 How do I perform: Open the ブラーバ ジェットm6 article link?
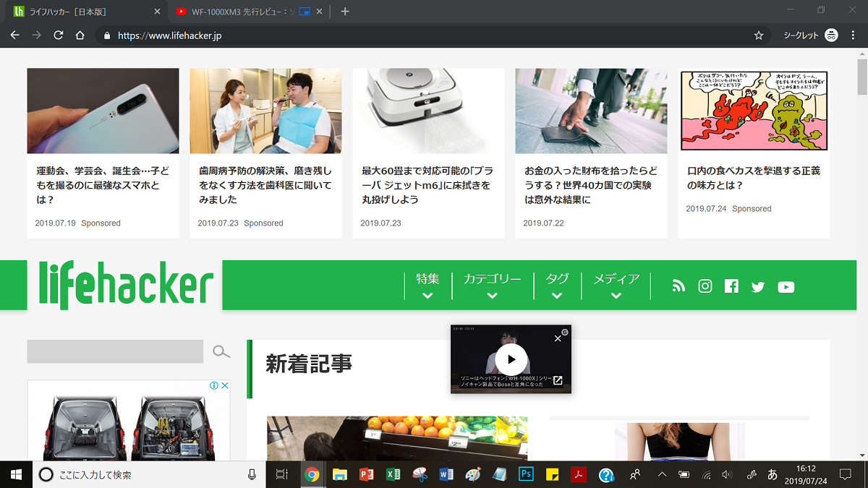pos(426,185)
